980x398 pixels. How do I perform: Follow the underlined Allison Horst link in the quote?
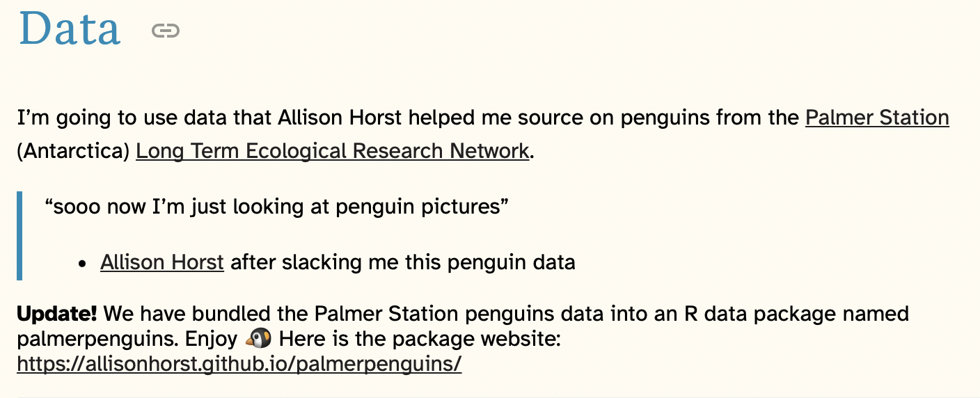point(162,262)
